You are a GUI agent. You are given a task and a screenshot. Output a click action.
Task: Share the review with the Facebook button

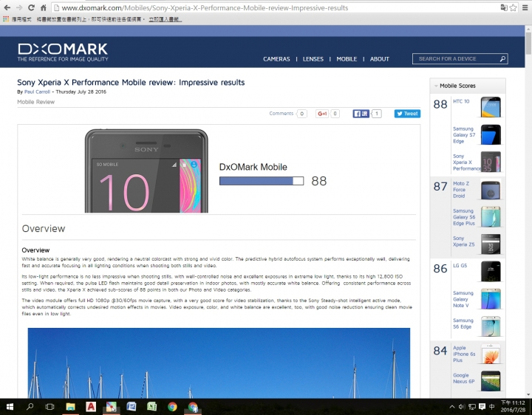[x=361, y=114]
